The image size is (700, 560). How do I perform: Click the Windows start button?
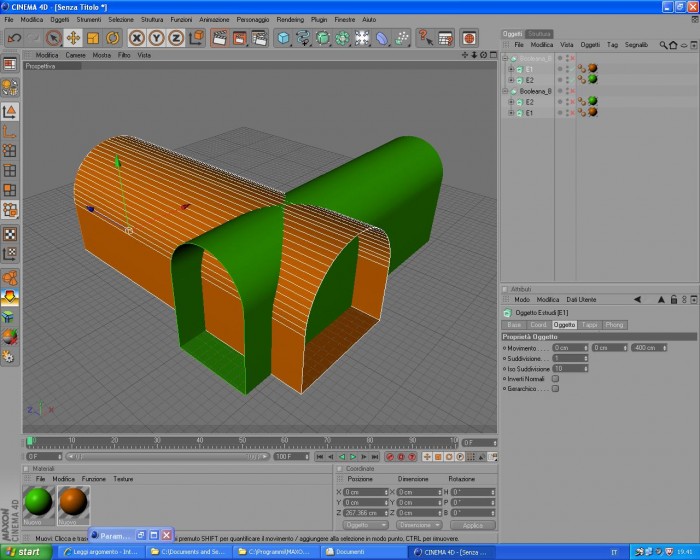click(26, 552)
